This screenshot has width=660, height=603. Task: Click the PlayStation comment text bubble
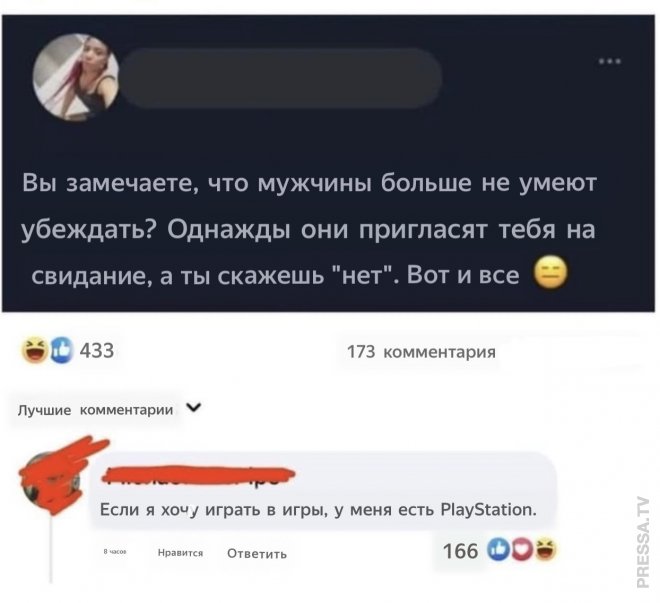(323, 491)
